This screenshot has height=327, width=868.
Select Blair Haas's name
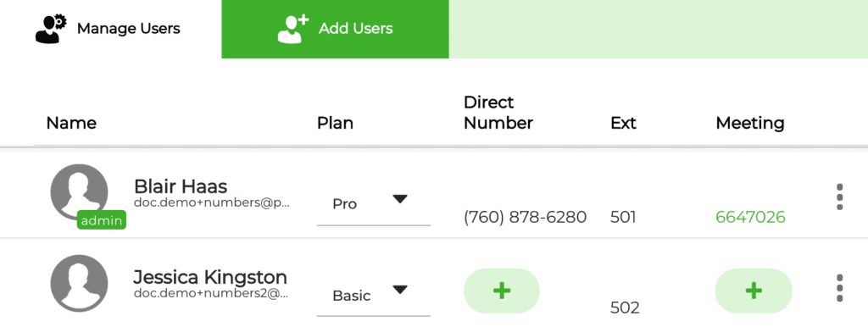point(181,186)
